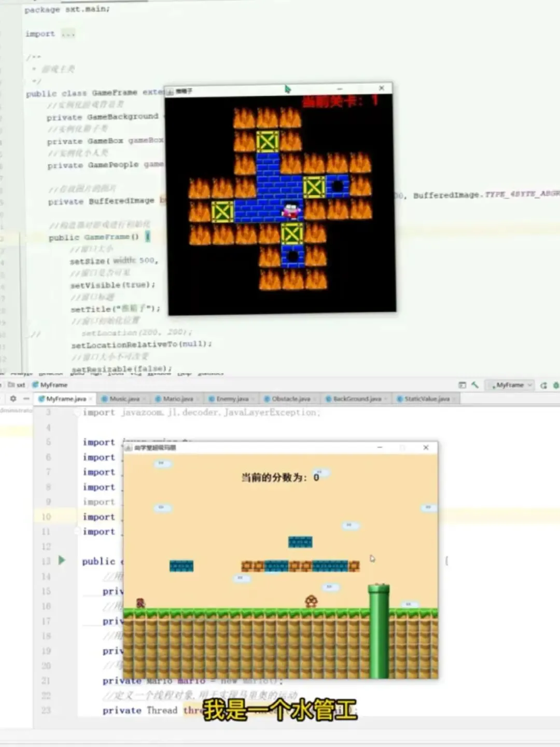Click the MyFrame breadcrumb class
Screen dimensions: 560x747
(50, 385)
